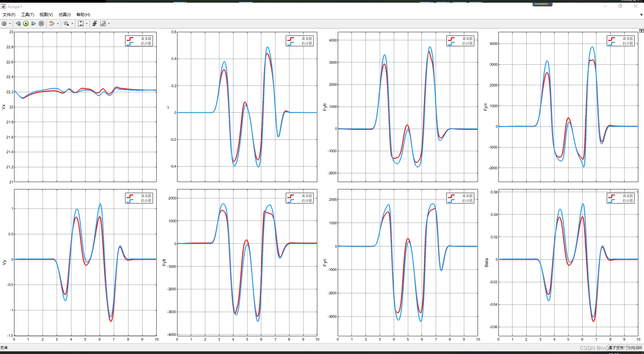
Task: Click the Scope1 window title text
Action: click(x=15, y=6)
